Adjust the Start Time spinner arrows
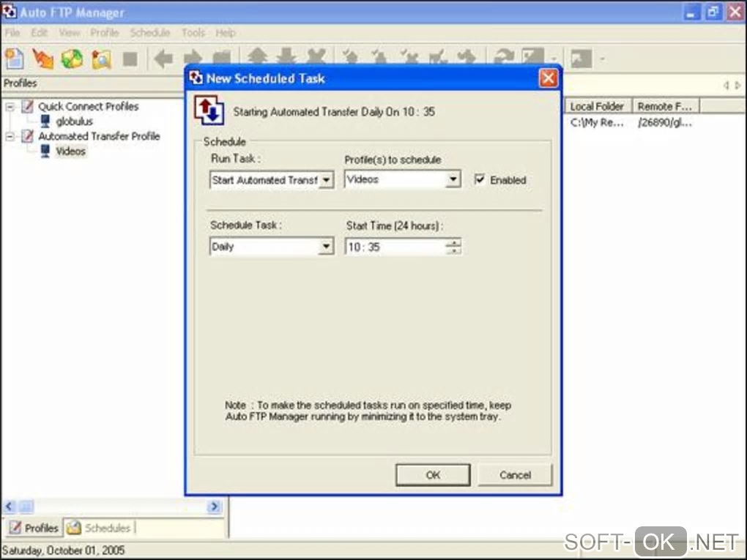747x560 pixels. (x=453, y=247)
